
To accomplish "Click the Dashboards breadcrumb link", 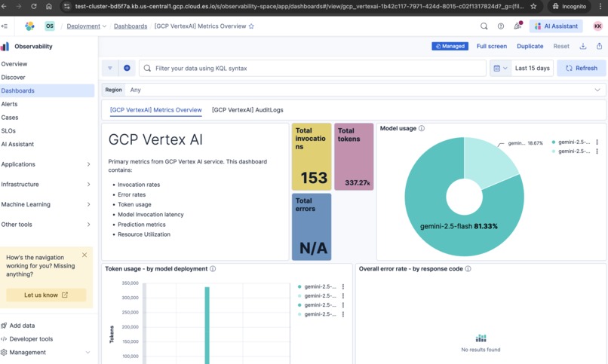I will [x=131, y=26].
